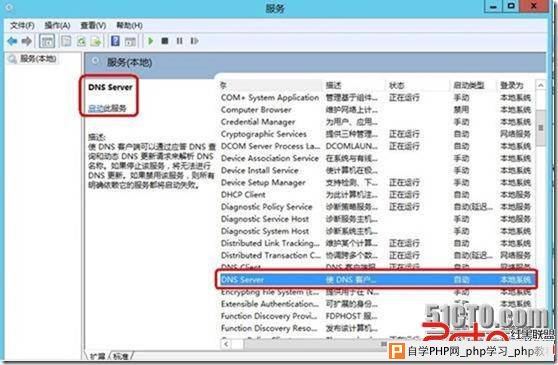Select the Distributed Transaction Coordinator row

376,255
